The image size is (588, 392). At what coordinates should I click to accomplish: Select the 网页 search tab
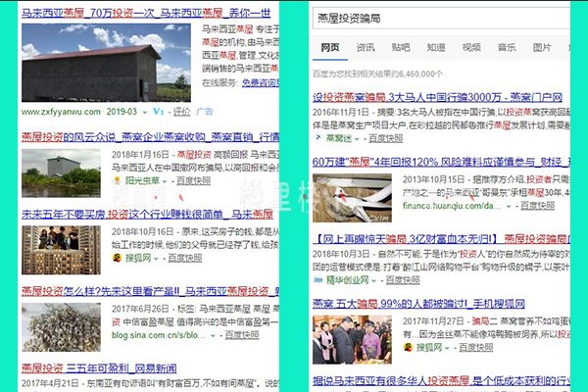330,48
